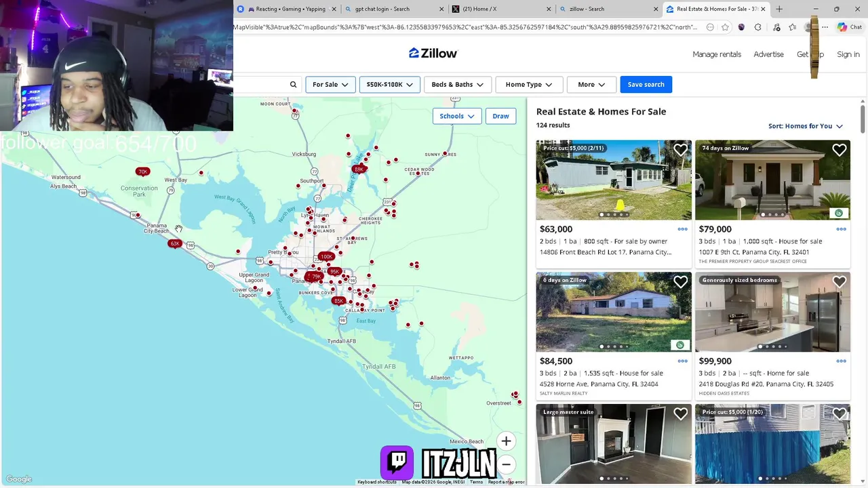Click the 89K map price marker

coord(359,169)
